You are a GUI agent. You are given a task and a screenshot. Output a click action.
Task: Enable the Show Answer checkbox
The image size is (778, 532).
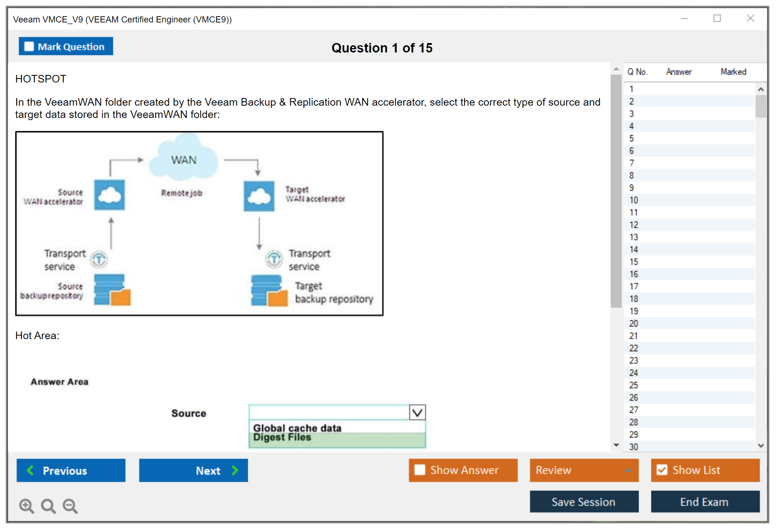tap(420, 470)
